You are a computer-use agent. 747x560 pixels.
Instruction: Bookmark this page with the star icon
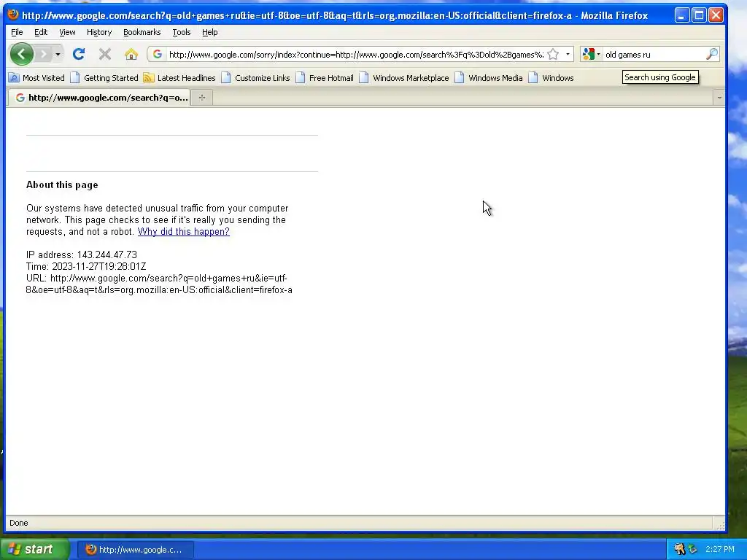pyautogui.click(x=553, y=54)
